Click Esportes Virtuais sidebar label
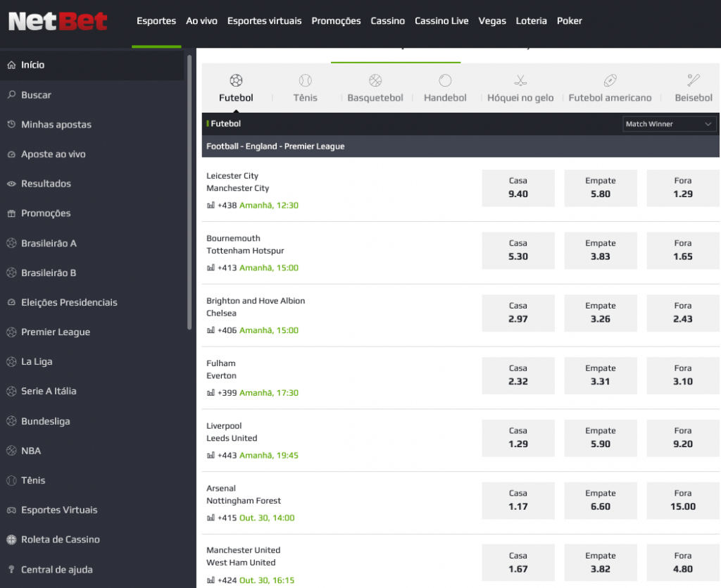This screenshot has width=721, height=588. [x=59, y=510]
